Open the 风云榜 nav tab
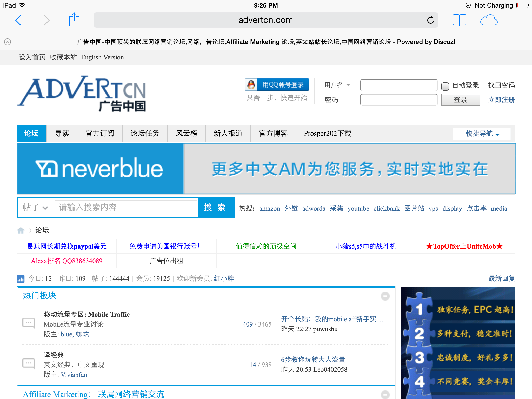Viewport: 532px width, 399px height. [x=187, y=134]
